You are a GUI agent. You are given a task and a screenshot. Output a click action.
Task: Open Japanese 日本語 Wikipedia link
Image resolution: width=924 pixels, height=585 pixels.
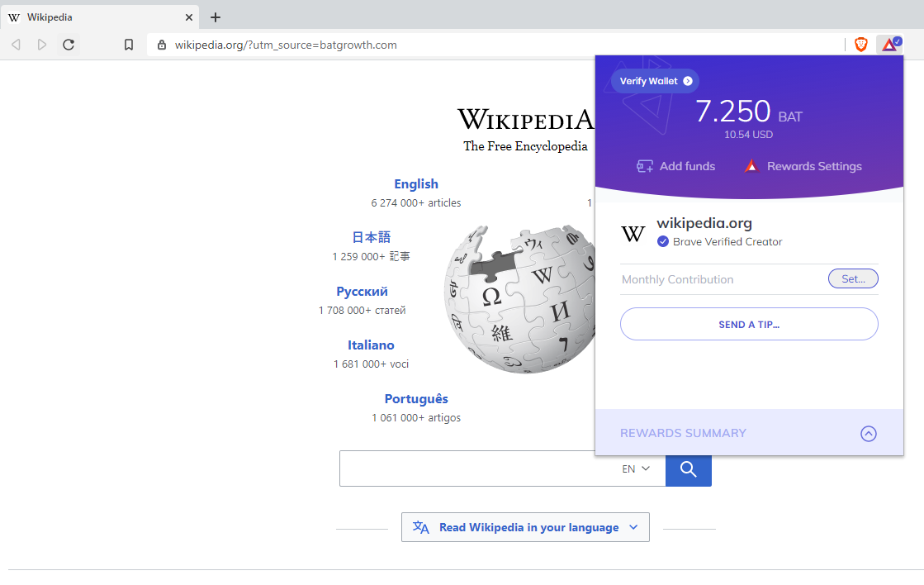[x=372, y=237]
